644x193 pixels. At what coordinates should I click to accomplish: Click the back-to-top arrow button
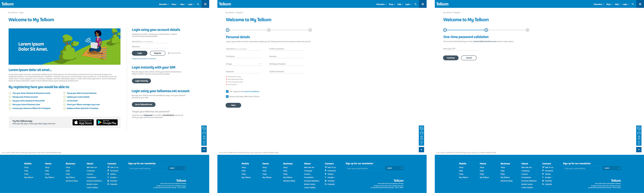[204, 149]
